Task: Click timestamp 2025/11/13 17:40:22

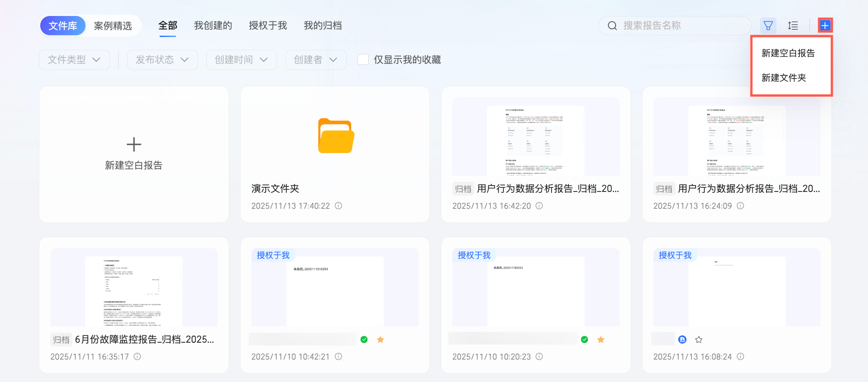Action: click(x=291, y=206)
